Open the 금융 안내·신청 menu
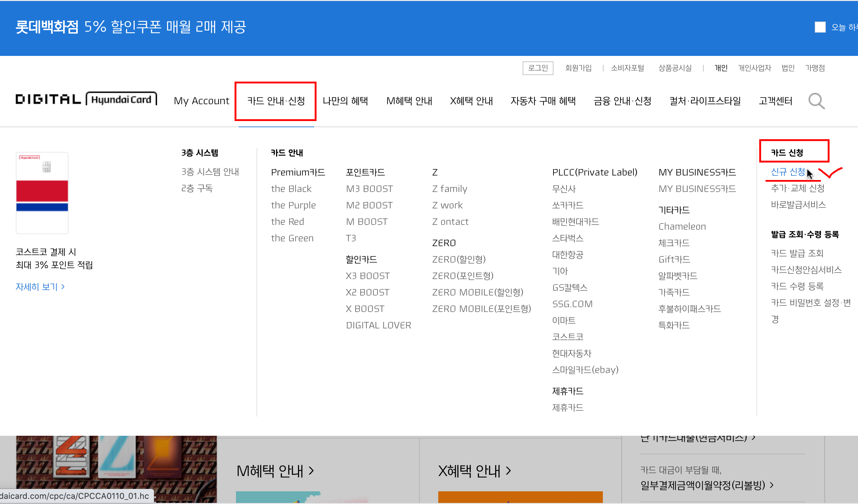Image resolution: width=858 pixels, height=504 pixels. pos(622,101)
